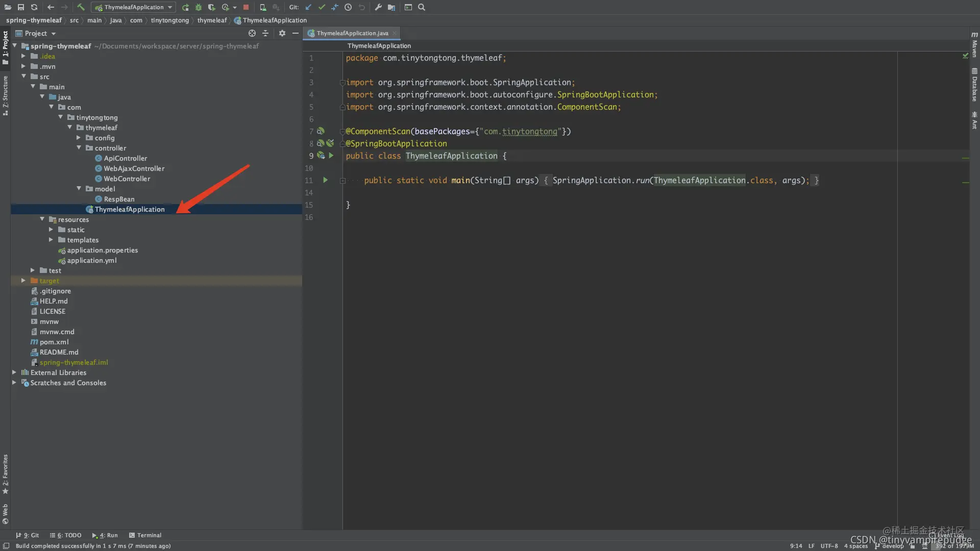Click the Coverage run icon in toolbar
980x551 pixels.
[x=211, y=7]
